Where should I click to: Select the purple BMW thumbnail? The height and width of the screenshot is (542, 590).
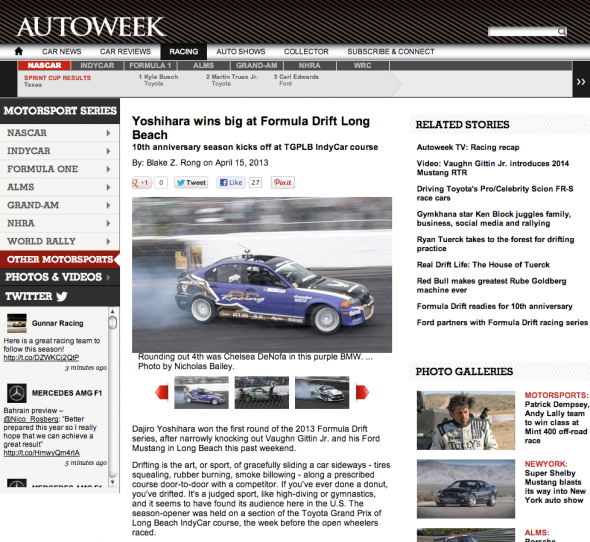point(201,392)
